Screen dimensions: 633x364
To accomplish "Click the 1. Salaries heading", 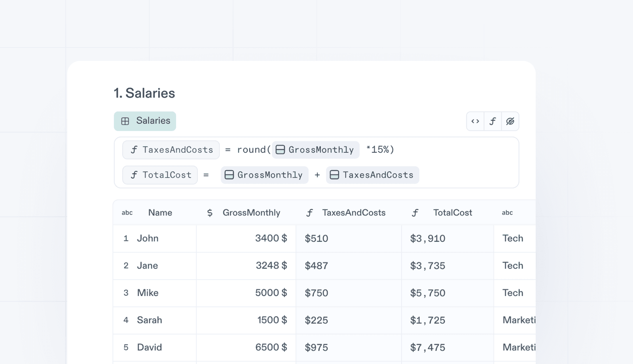I will 144,93.
